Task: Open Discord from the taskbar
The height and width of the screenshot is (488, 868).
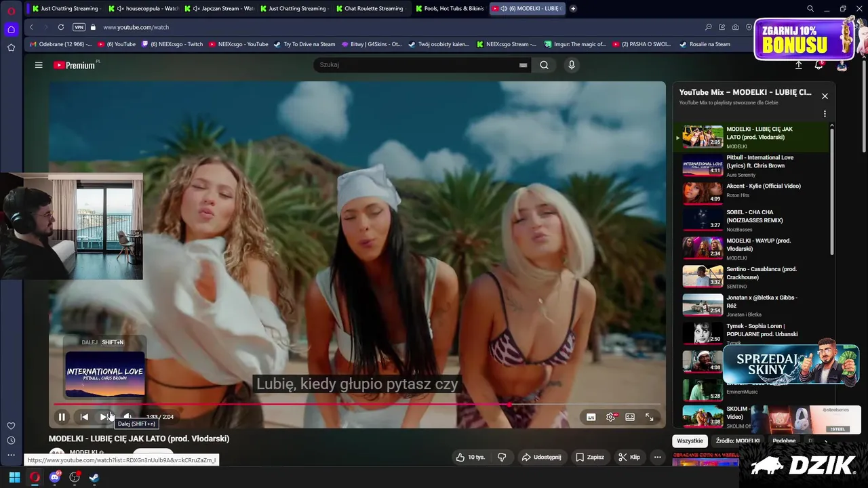Action: (x=55, y=477)
